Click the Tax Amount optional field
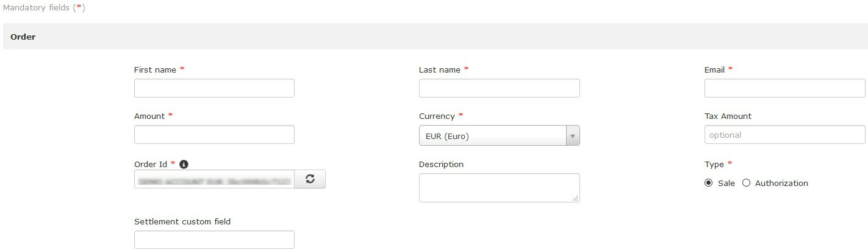Viewport: 868px width, 250px height. [784, 135]
